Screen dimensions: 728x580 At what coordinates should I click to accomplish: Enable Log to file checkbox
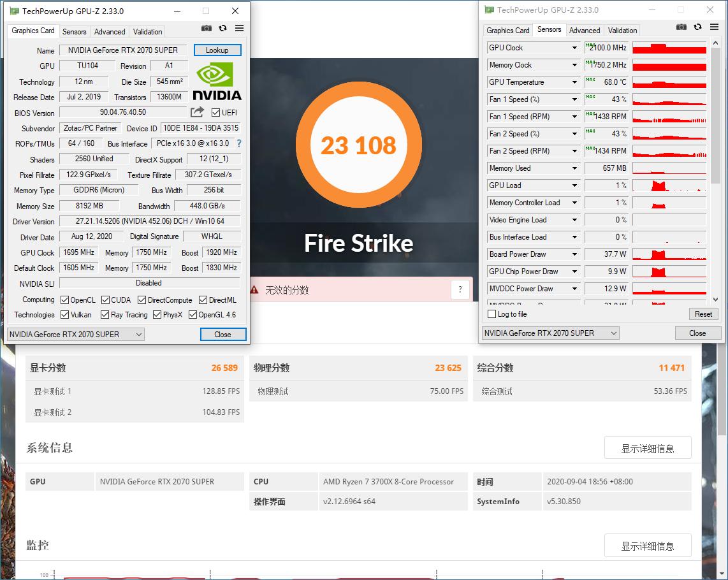point(491,314)
